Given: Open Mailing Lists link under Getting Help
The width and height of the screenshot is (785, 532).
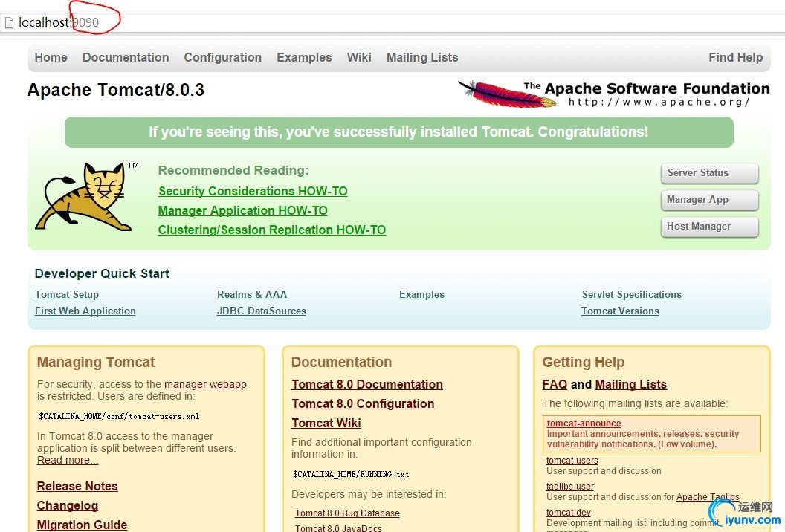Looking at the screenshot, I should pos(631,384).
